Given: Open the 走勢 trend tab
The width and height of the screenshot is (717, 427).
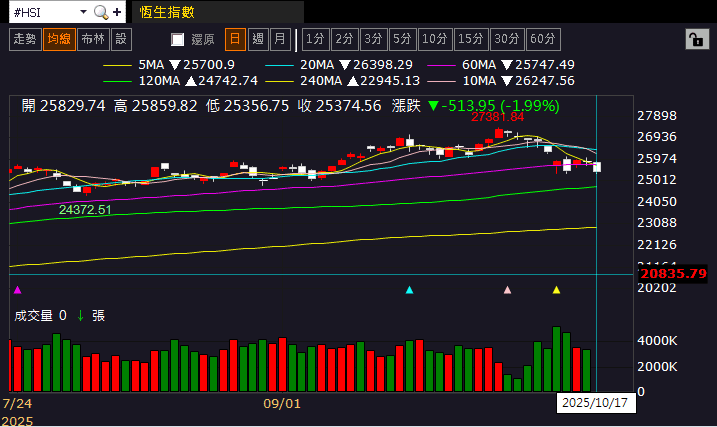Looking at the screenshot, I should coord(25,39).
